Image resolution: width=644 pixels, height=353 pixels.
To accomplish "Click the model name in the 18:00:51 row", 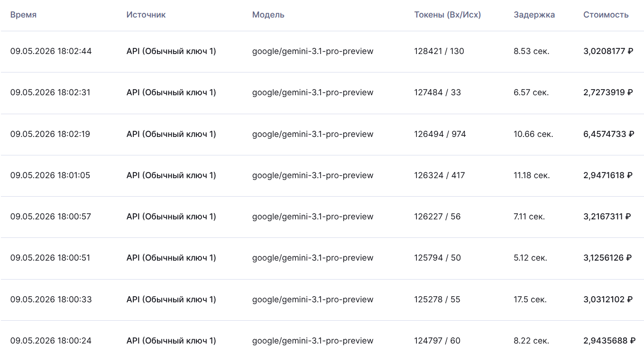I will coord(313,258).
